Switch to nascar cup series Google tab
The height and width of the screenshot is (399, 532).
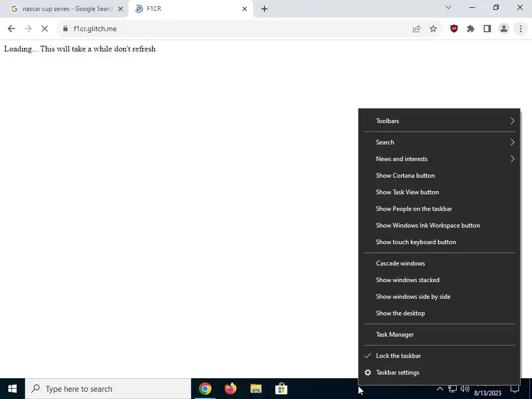(x=64, y=9)
